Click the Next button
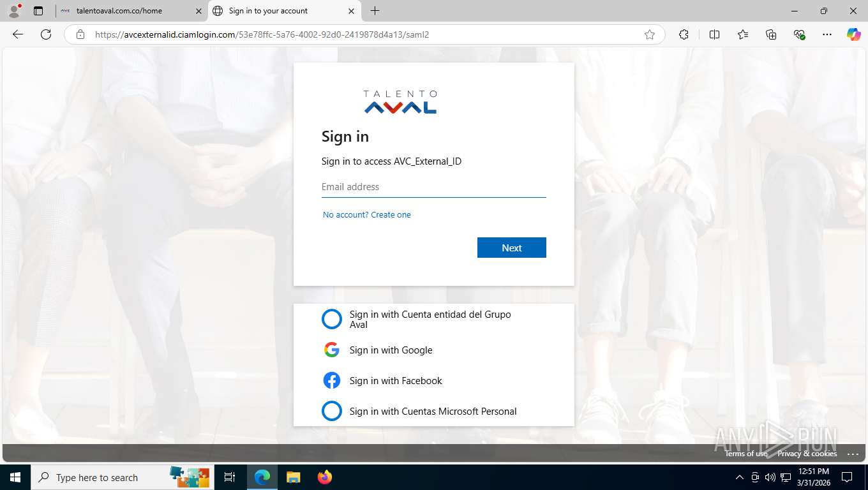 (512, 248)
